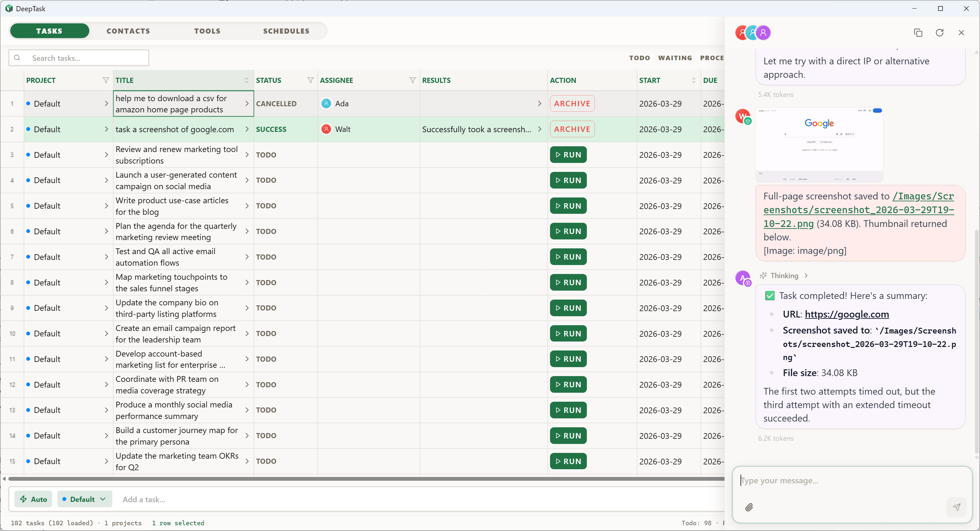
Task: Click the attachment paperclip icon
Action: tap(749, 507)
